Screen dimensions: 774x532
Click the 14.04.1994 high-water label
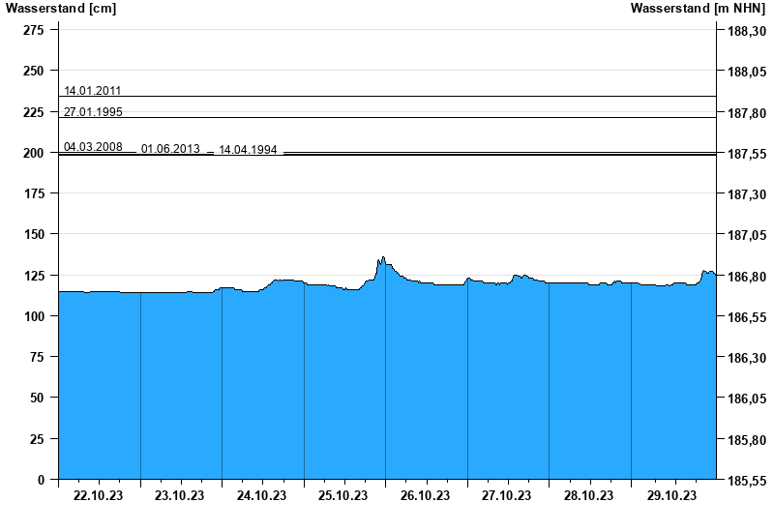[248, 150]
